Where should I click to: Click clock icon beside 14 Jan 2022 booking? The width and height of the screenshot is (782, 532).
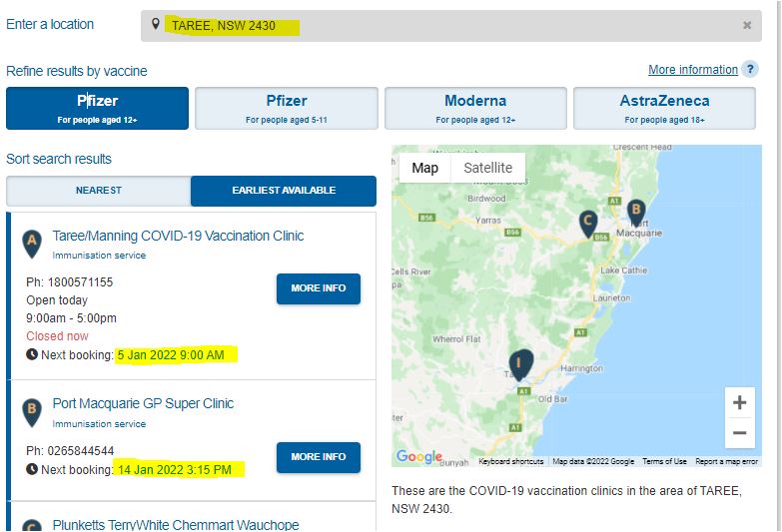tap(32, 469)
